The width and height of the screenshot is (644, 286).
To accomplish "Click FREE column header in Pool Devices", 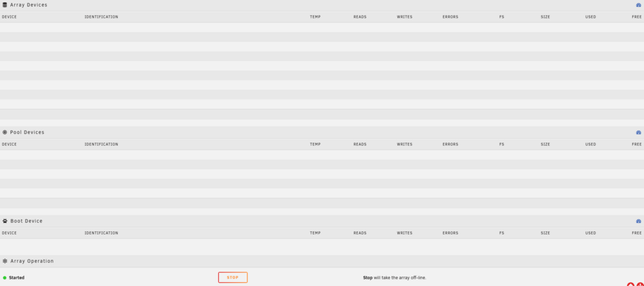I will 637,144.
